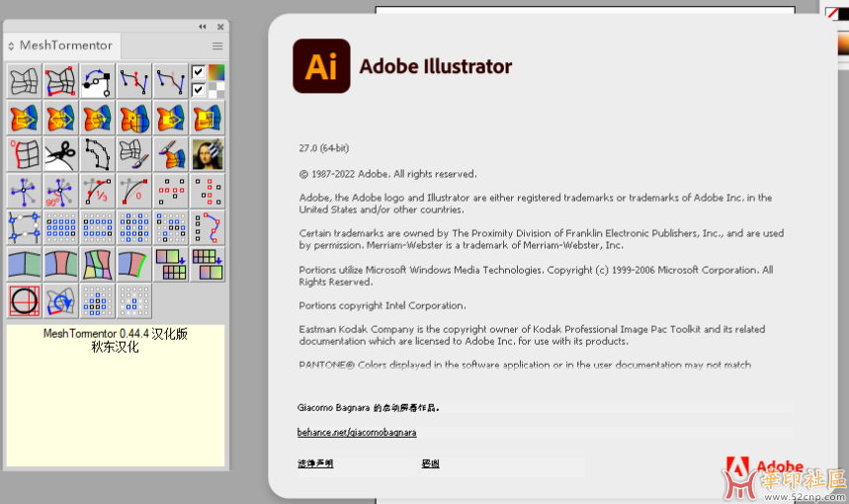849x504 pixels.
Task: Click the gray transparency checkerboard swatch
Action: tap(216, 90)
